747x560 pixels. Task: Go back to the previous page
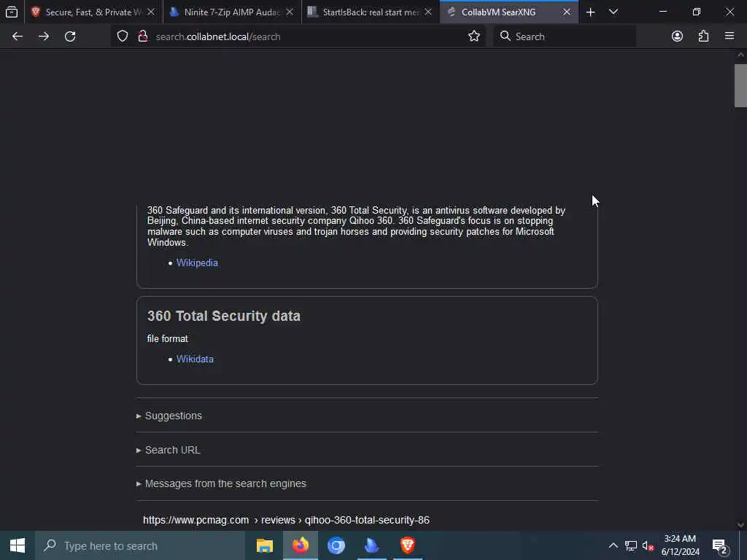(18, 36)
